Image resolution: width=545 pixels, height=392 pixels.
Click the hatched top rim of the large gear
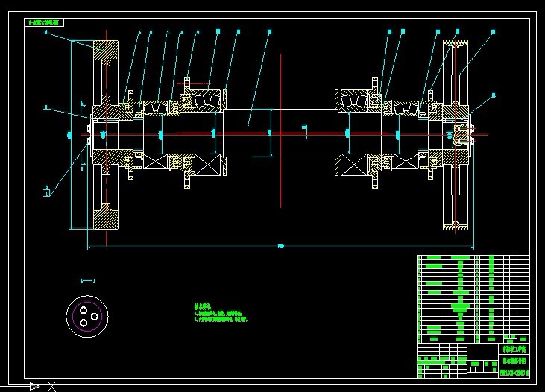click(x=106, y=51)
